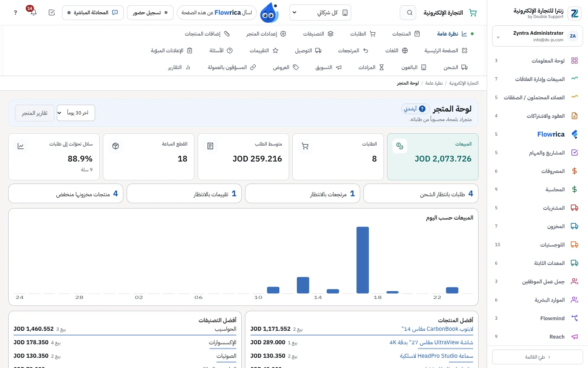This screenshot has width=588, height=368.
Task: Collapse the sidebar with طيّ القائمة
Action: coord(537,357)
